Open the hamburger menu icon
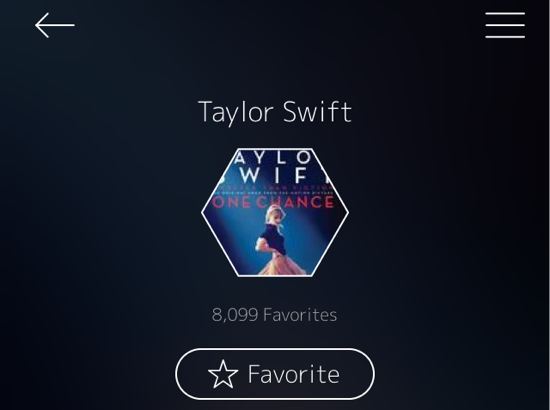The width and height of the screenshot is (550, 410). (x=505, y=25)
